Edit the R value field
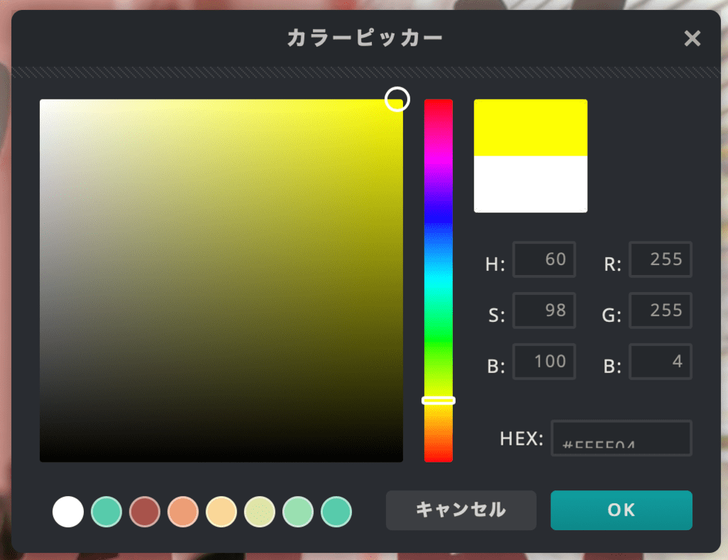 click(660, 259)
